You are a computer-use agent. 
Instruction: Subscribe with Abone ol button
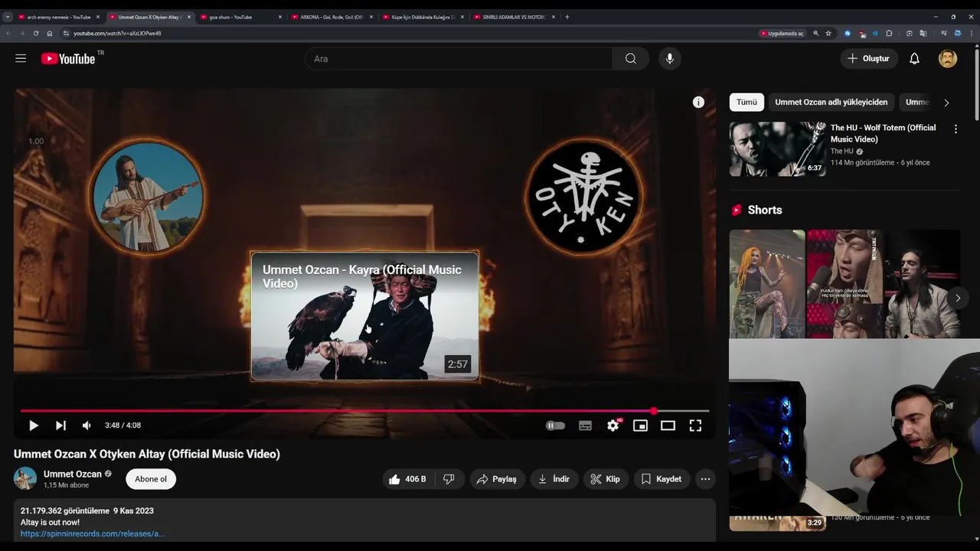(151, 479)
